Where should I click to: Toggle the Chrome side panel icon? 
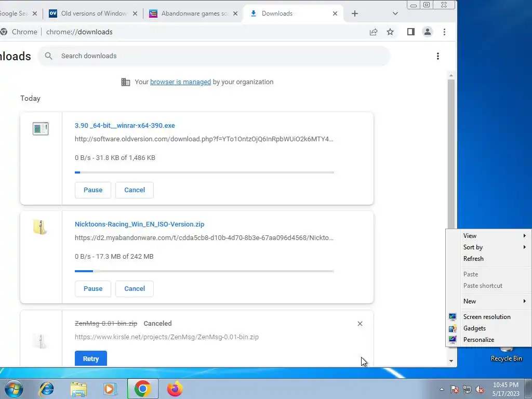(410, 32)
